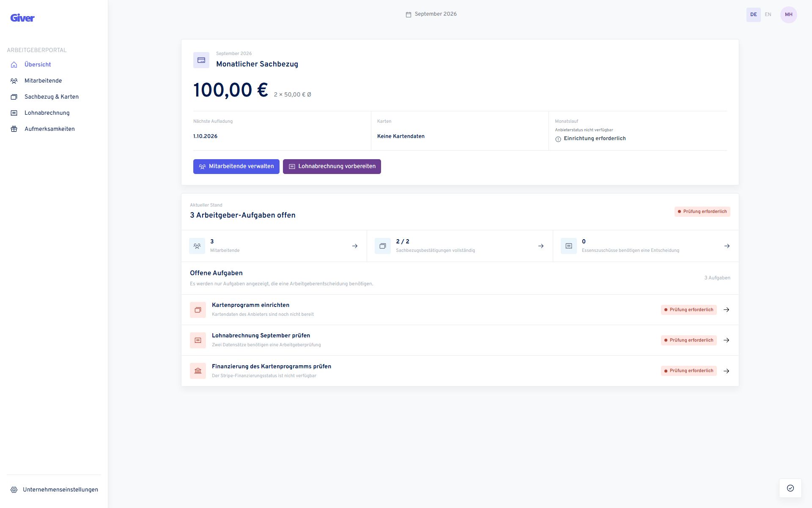Click the arrow on Lohnabrechnung September prüfen row
812x508 pixels.
click(727, 340)
